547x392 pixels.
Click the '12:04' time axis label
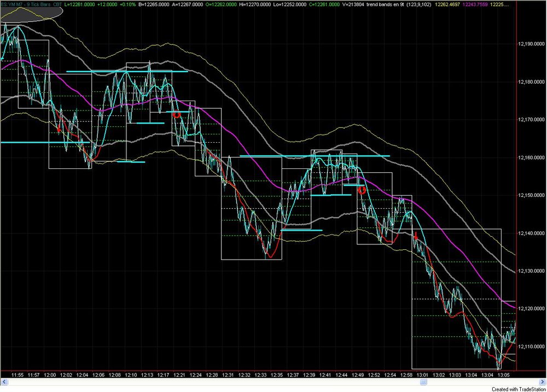83,375
